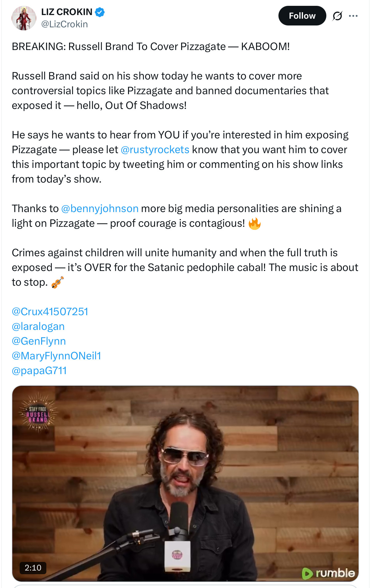
Task: Click the @papaG711 mention
Action: coord(39,371)
